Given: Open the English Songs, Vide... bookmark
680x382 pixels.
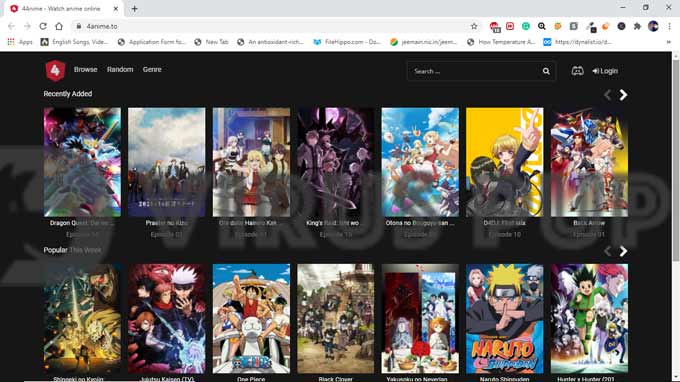Looking at the screenshot, I should click(x=75, y=42).
